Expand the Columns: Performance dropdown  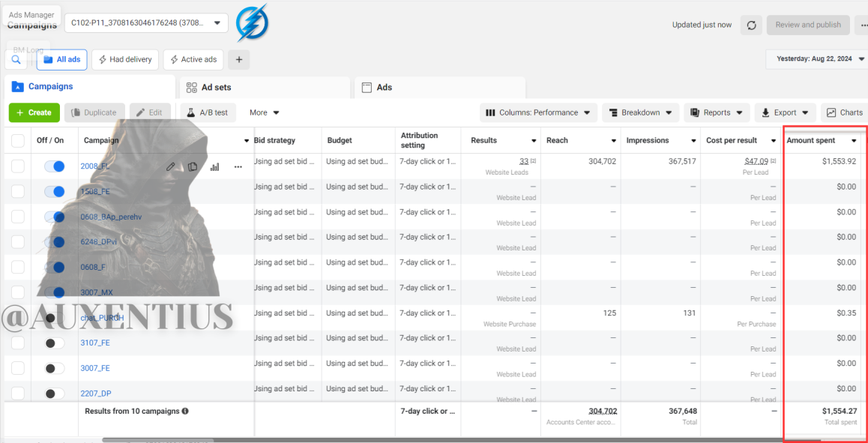539,112
